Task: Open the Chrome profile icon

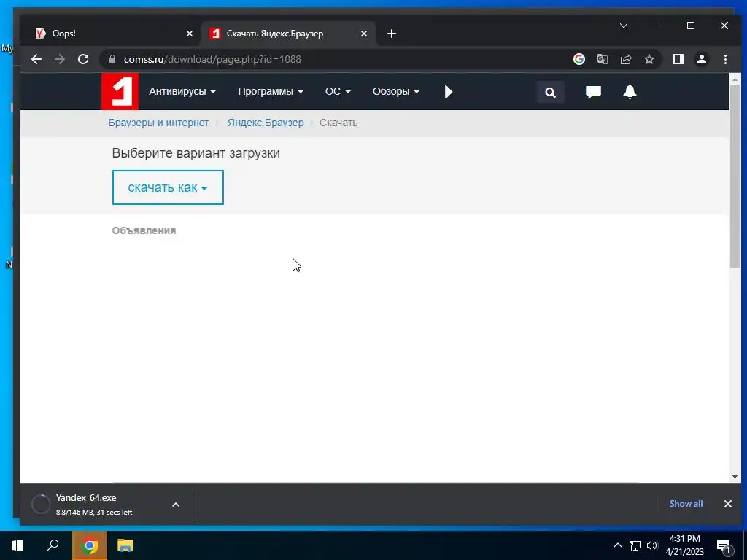Action: click(701, 59)
